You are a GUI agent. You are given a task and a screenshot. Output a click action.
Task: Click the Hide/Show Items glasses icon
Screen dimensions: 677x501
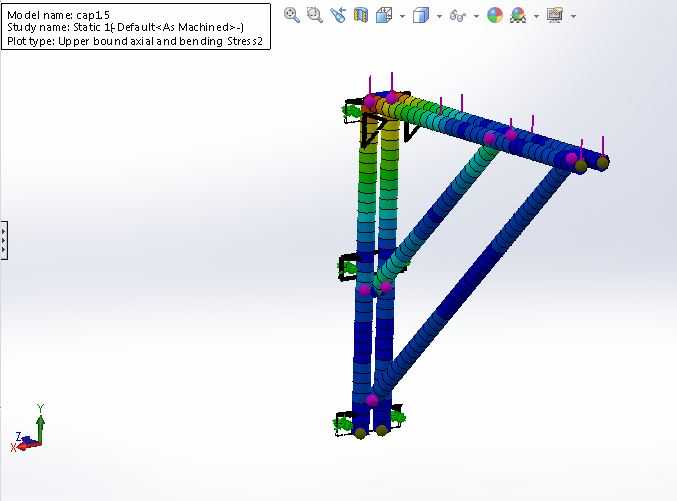[x=458, y=16]
